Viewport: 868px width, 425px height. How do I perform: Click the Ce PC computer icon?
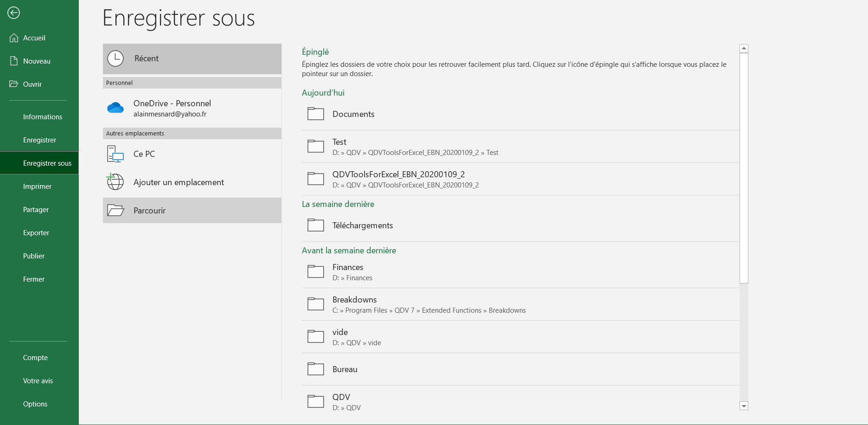point(115,154)
